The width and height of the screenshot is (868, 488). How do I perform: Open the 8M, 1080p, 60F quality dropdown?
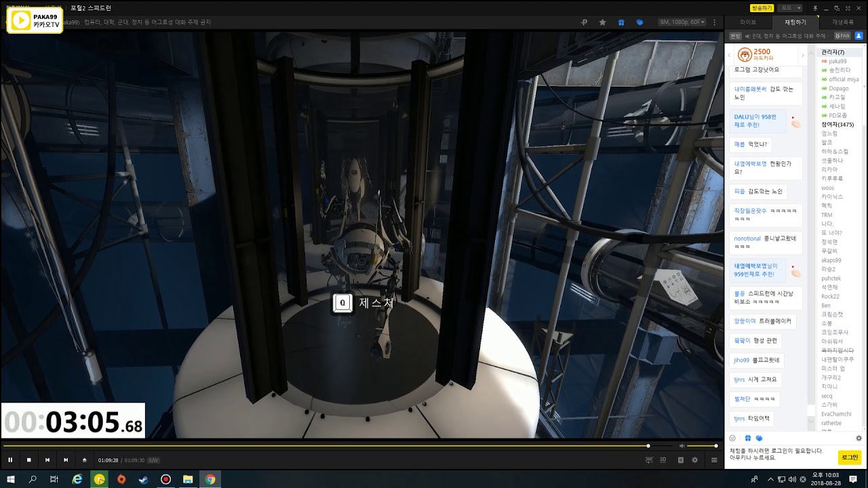pos(682,22)
